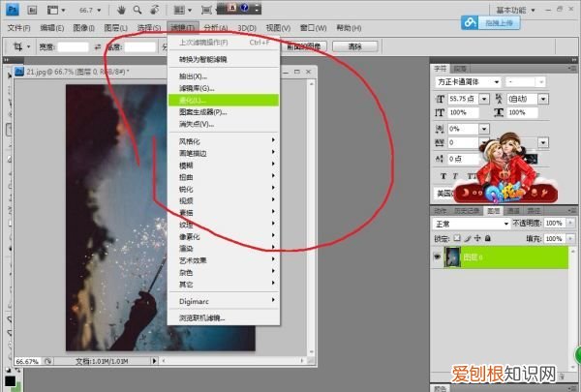581x392 pixels.
Task: Click the 前面的图像 button
Action: (304, 46)
